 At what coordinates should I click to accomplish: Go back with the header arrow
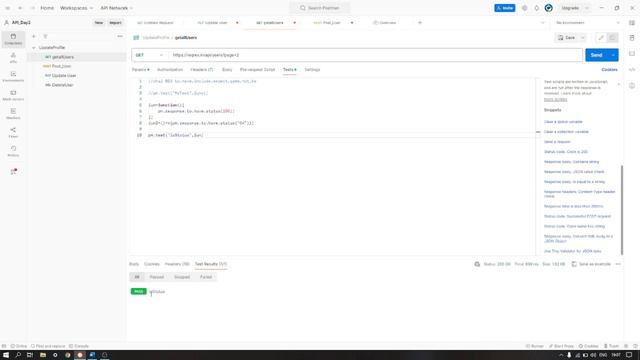coord(20,8)
